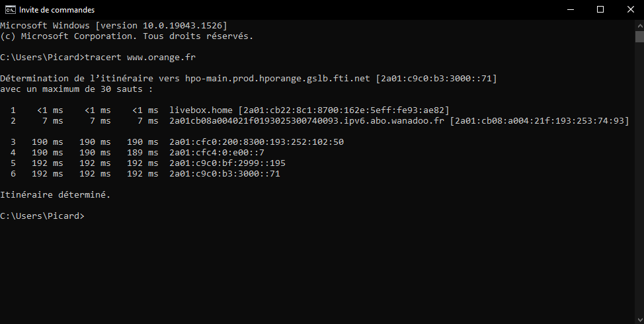Click the 2a01:cfc4:0:e00::7 address
644x324 pixels.
[x=217, y=153]
